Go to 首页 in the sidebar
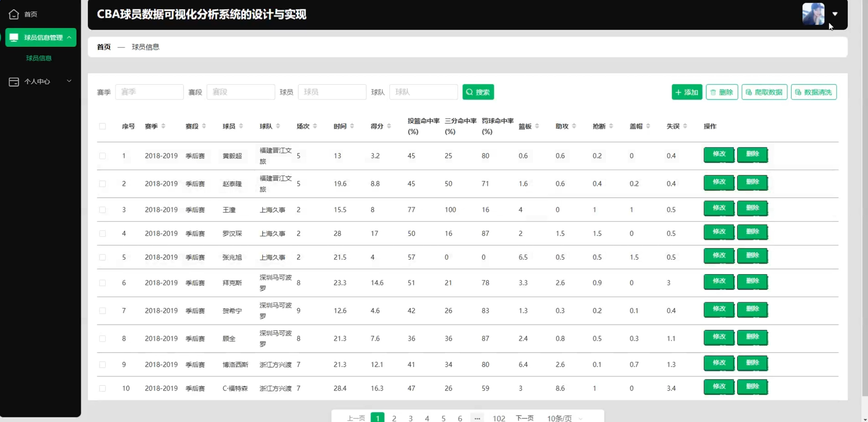Viewport: 868px width, 422px height. pyautogui.click(x=31, y=14)
